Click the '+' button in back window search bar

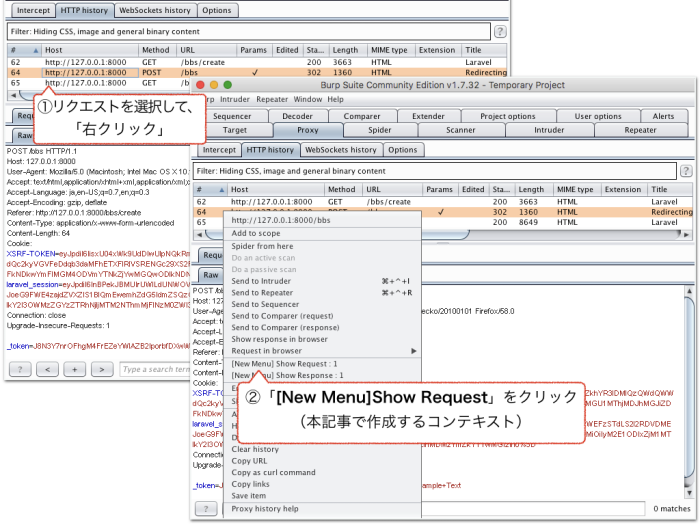click(x=75, y=369)
